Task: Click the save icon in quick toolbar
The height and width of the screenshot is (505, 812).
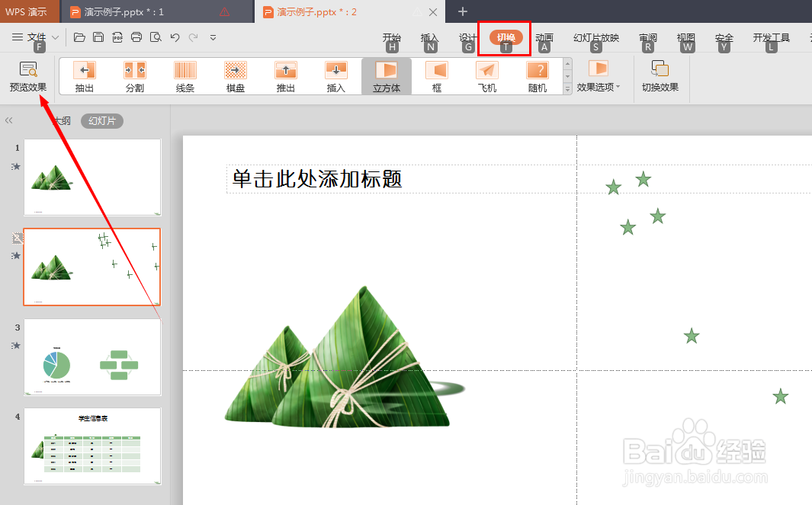Action: click(98, 37)
